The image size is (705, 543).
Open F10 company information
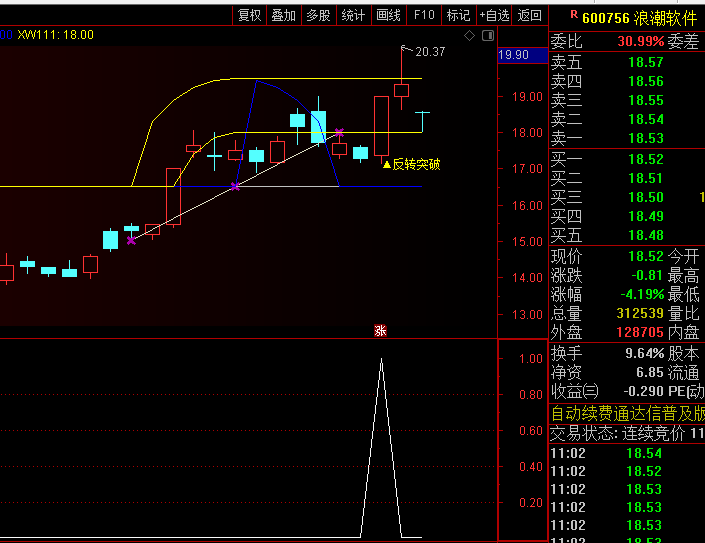pyautogui.click(x=424, y=15)
